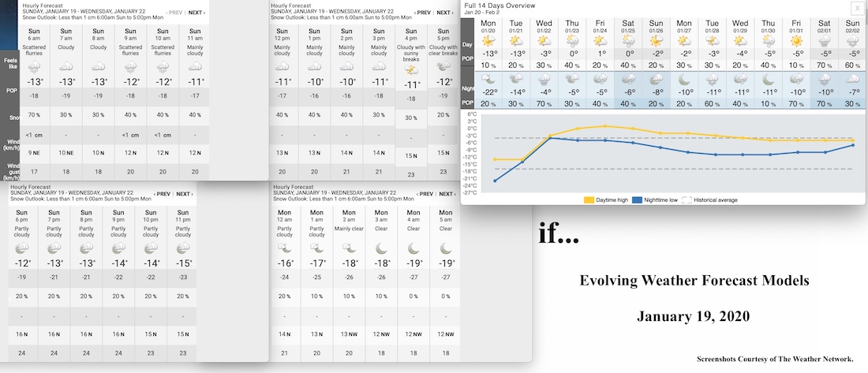Click partly cloudy icon for Sun 6 pm
This screenshot has width=868, height=373.
click(x=21, y=248)
